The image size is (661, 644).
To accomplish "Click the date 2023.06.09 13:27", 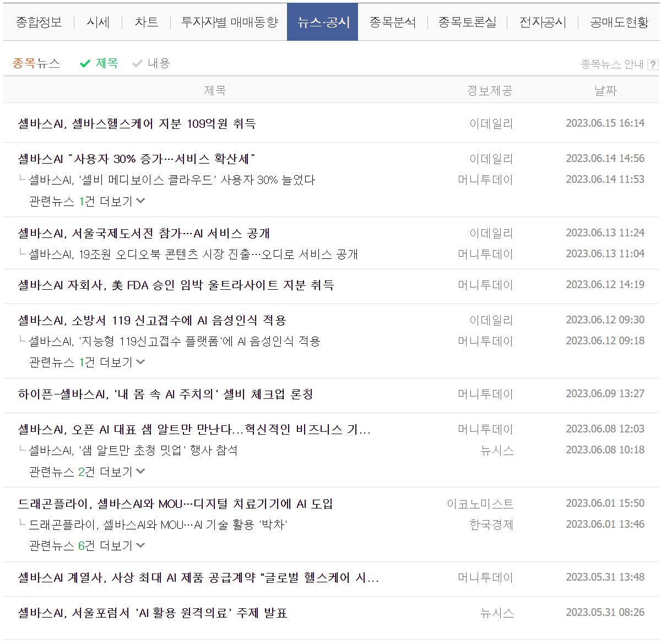I will pyautogui.click(x=605, y=394).
